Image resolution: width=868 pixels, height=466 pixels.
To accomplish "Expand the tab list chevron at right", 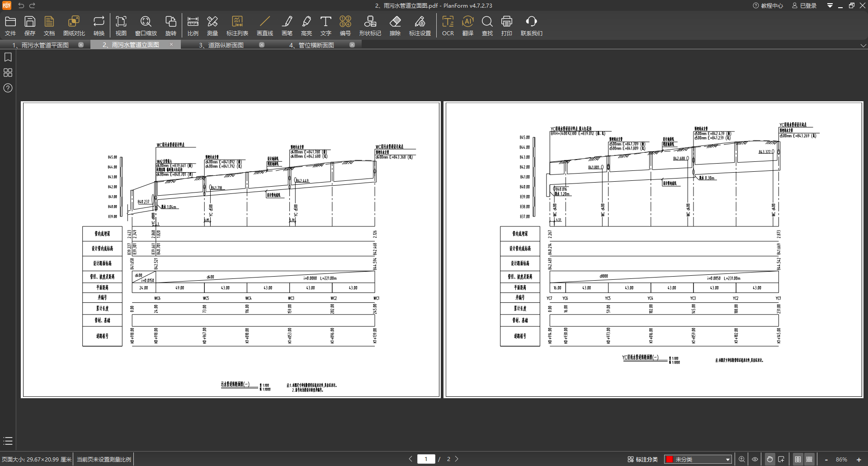I will click(863, 45).
